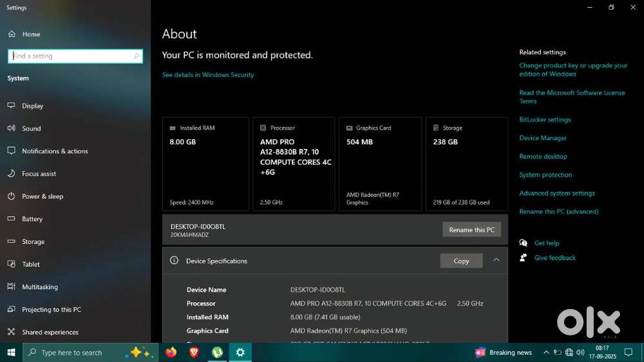Open Firefox from the taskbar
The image size is (644, 362).
[x=171, y=352]
